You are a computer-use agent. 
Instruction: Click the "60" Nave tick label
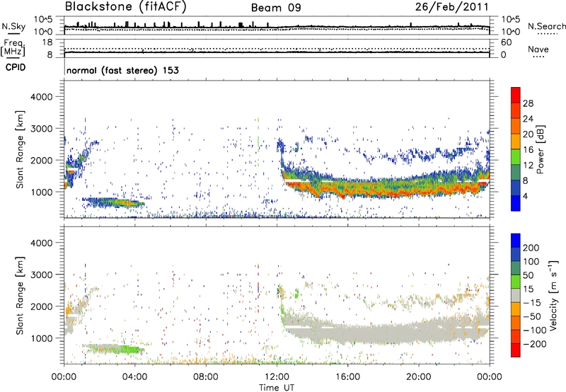point(506,42)
